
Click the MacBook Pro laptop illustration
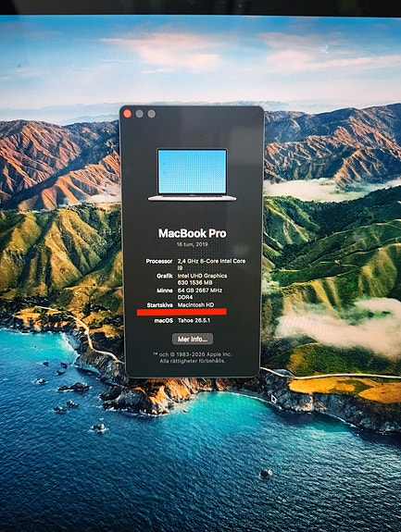(193, 175)
